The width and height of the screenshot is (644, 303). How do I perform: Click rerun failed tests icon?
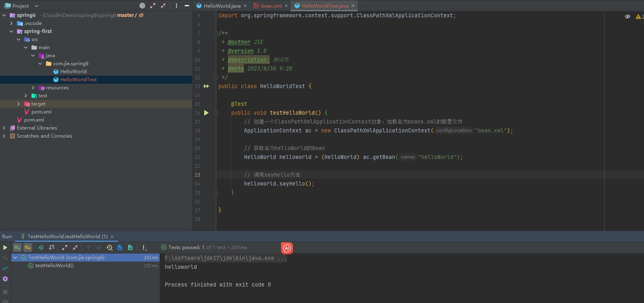click(x=5, y=258)
